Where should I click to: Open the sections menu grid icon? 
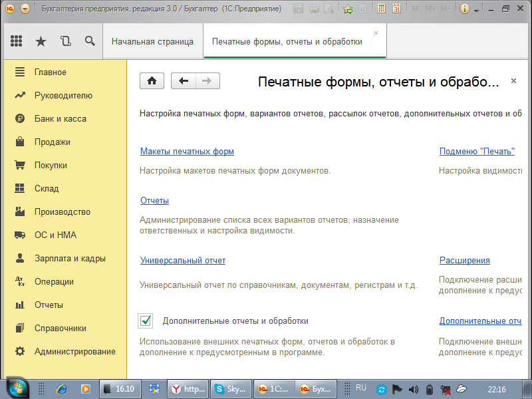(17, 41)
